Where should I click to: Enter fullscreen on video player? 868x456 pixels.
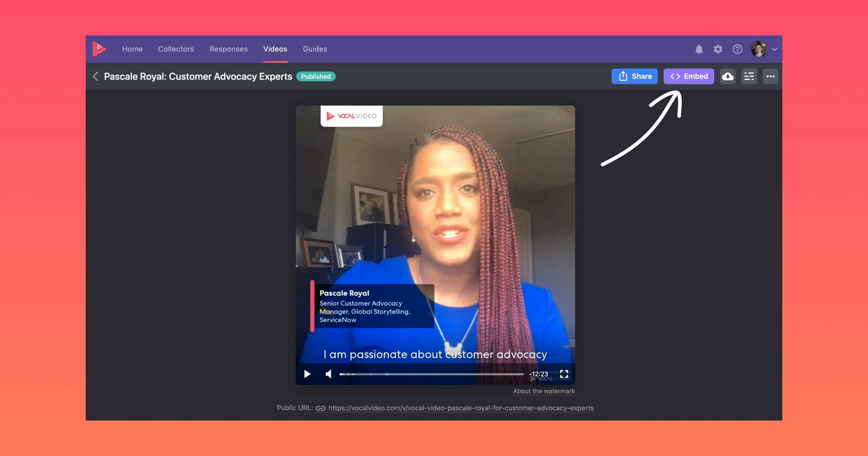point(564,374)
